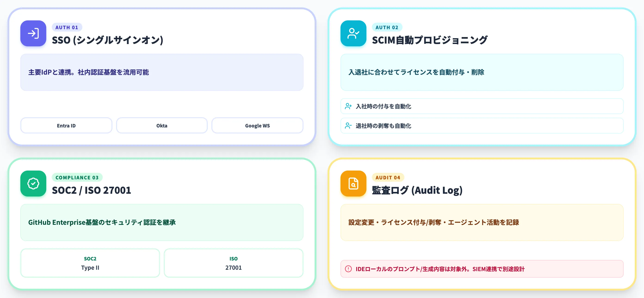Click the cyan SCIM user-check icon

pos(353,33)
